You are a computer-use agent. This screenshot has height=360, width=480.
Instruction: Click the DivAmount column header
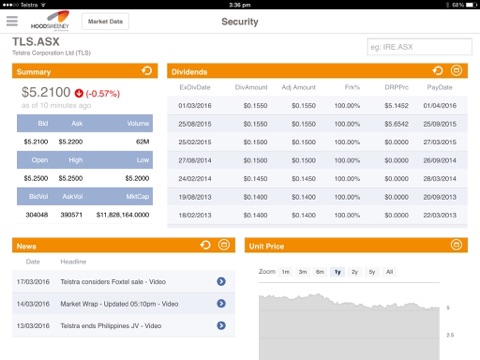coord(251,87)
